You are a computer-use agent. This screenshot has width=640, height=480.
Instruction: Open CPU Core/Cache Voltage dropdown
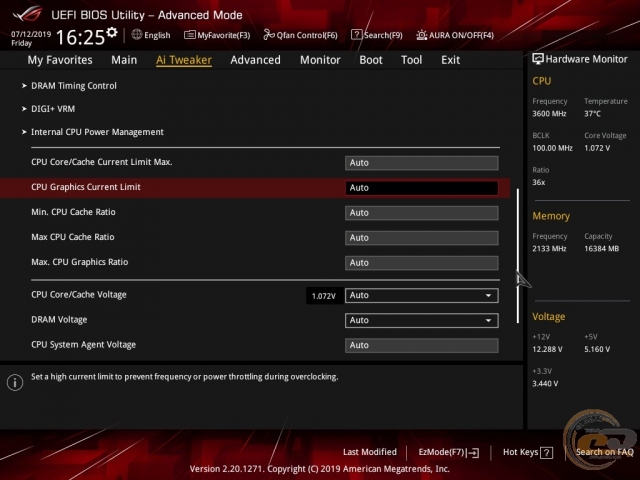(x=422, y=296)
